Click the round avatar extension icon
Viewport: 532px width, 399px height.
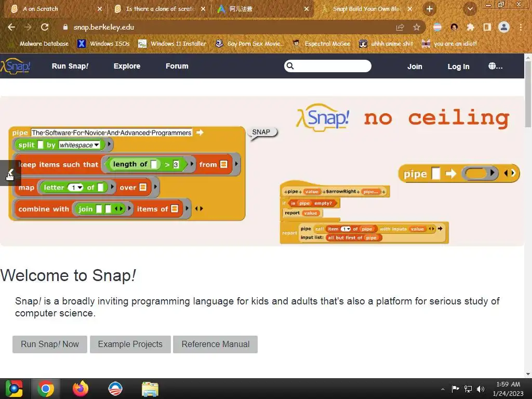pyautogui.click(x=454, y=27)
